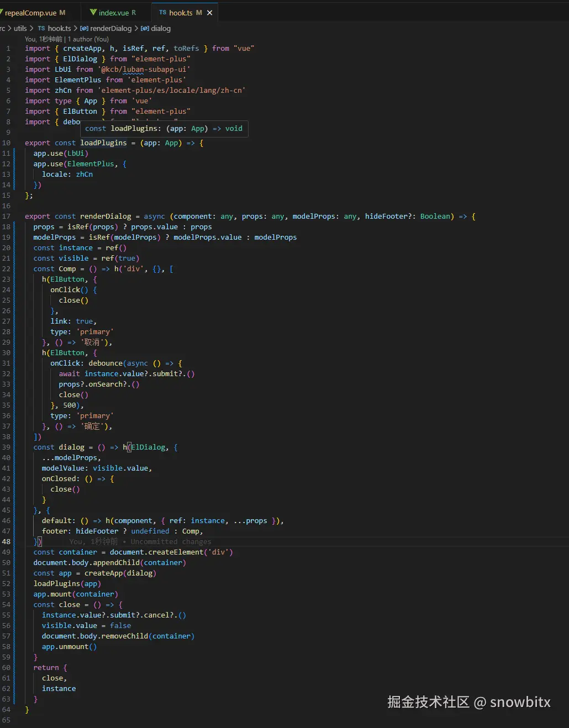The image size is (569, 728).
Task: Click the '500' value on line 34
Action: (x=70, y=405)
